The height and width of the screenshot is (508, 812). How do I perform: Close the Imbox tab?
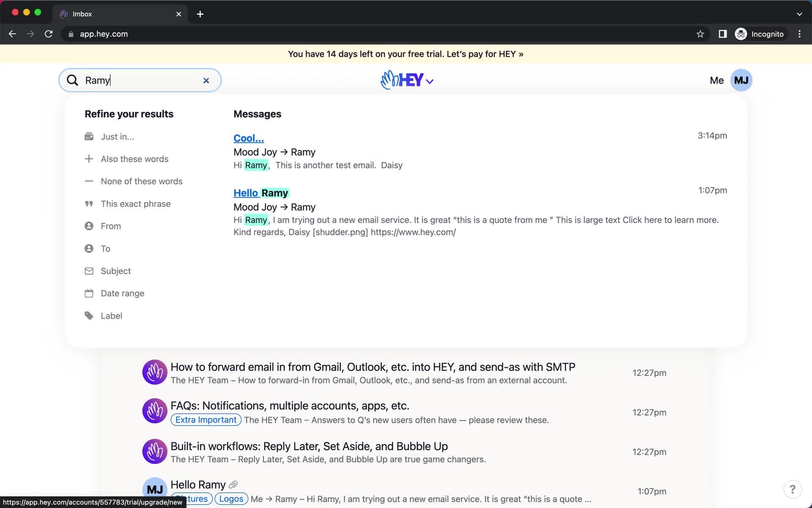(179, 14)
